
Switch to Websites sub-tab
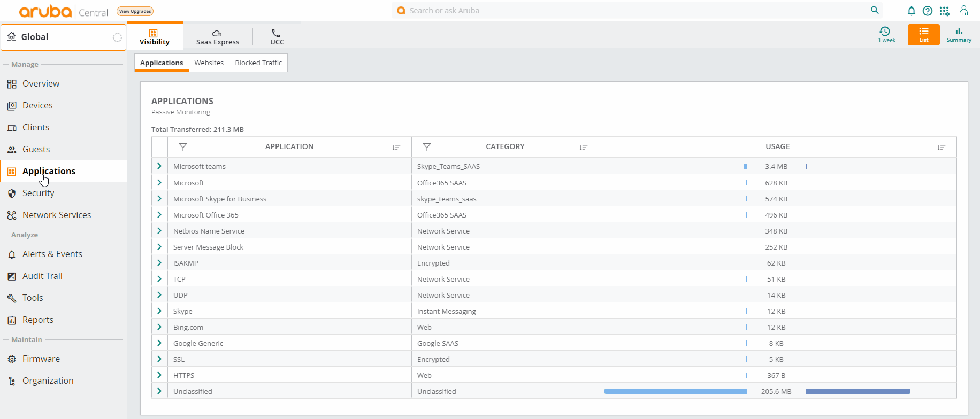[209, 63]
